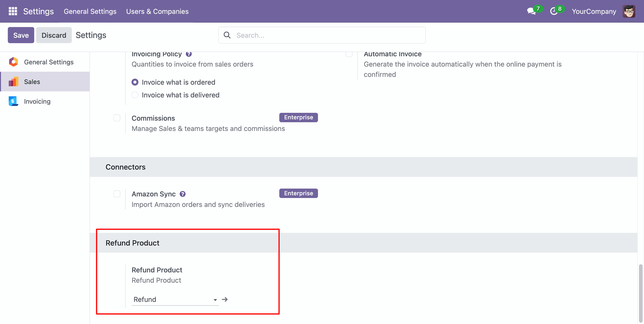This screenshot has height=324, width=644.
Task: Open the General Settings top menu
Action: coord(90,11)
